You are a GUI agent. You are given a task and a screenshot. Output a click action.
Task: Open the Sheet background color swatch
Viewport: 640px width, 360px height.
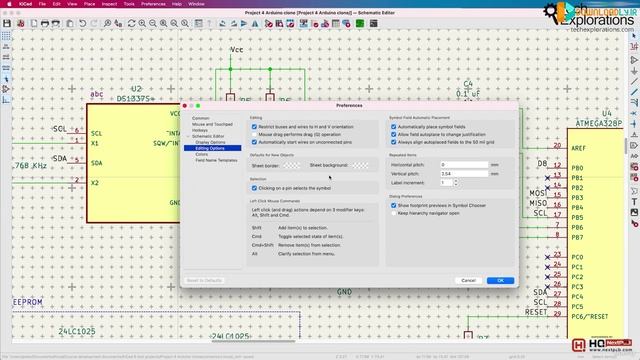click(360, 165)
